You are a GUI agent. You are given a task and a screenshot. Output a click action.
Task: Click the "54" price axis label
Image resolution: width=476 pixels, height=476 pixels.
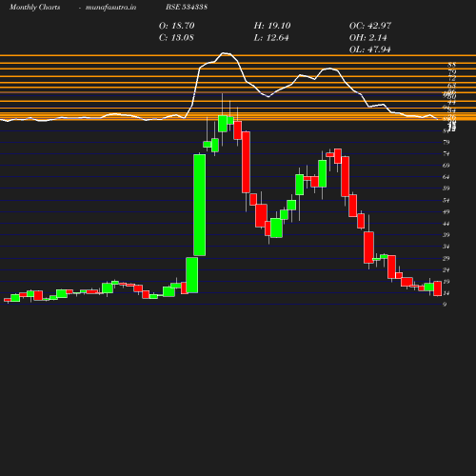click(446, 200)
